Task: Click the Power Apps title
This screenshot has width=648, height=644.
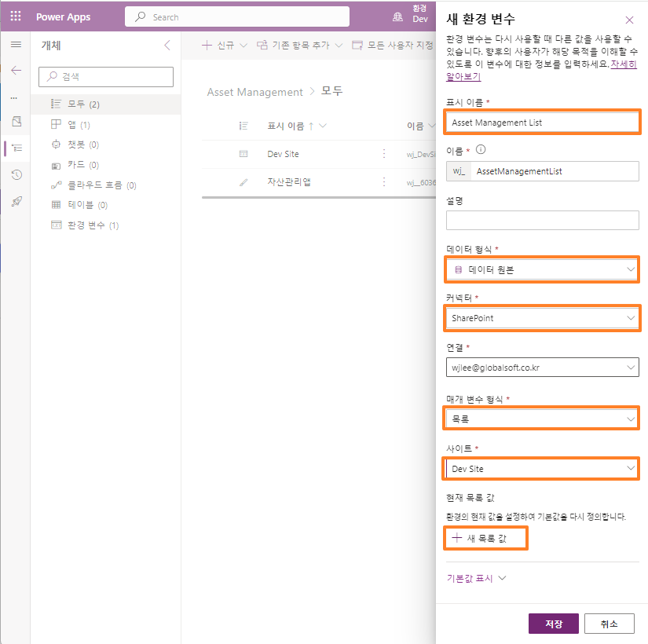Action: tap(64, 17)
